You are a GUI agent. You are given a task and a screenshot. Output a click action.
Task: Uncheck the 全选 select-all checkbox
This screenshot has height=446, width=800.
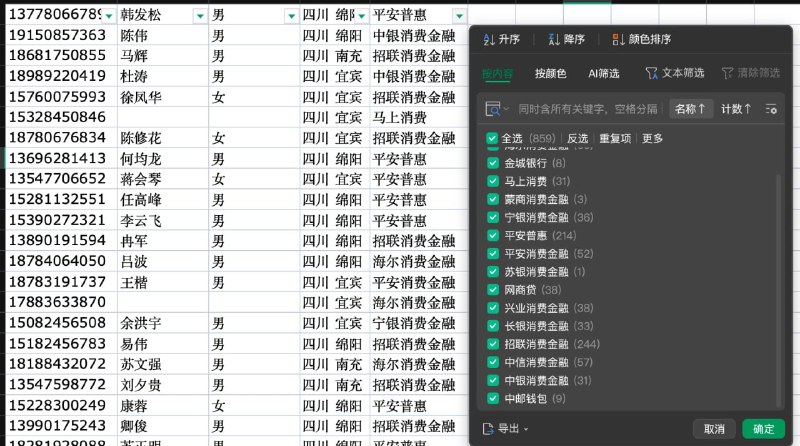492,138
